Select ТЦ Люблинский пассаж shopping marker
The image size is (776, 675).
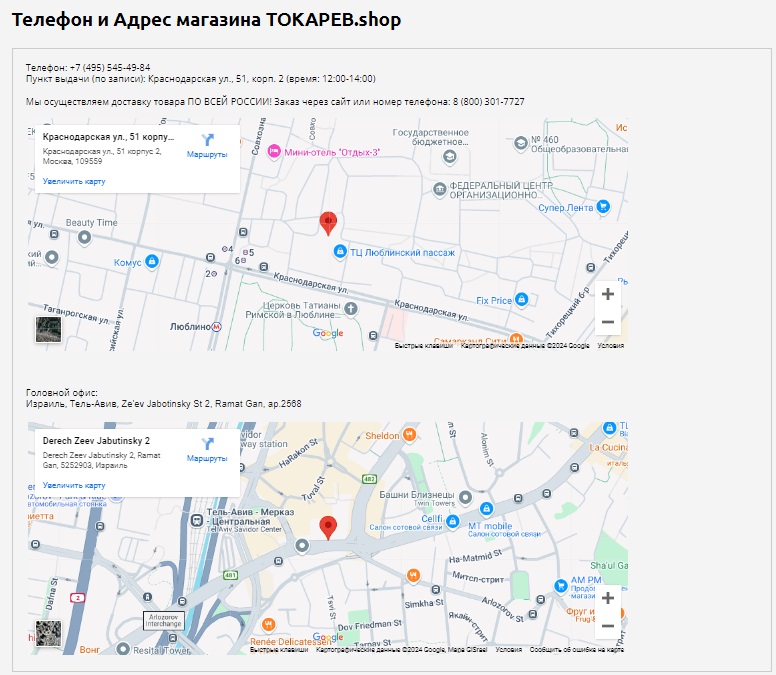tap(340, 251)
